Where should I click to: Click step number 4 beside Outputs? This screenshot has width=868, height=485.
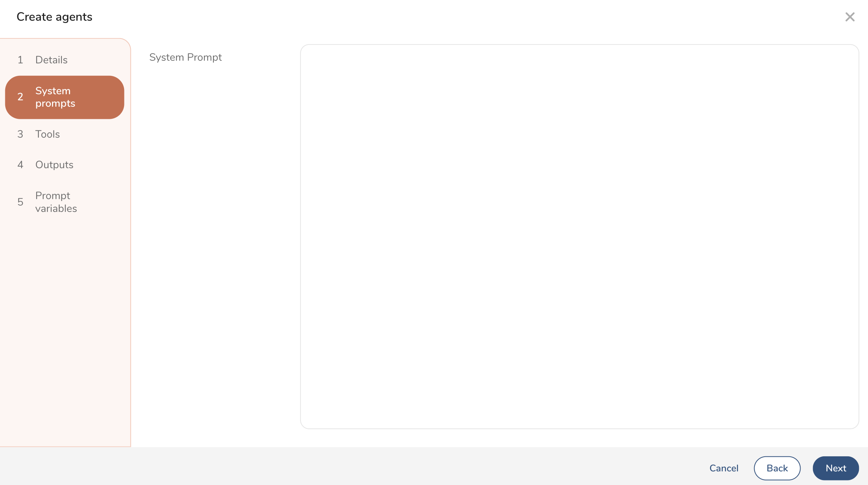tap(20, 165)
